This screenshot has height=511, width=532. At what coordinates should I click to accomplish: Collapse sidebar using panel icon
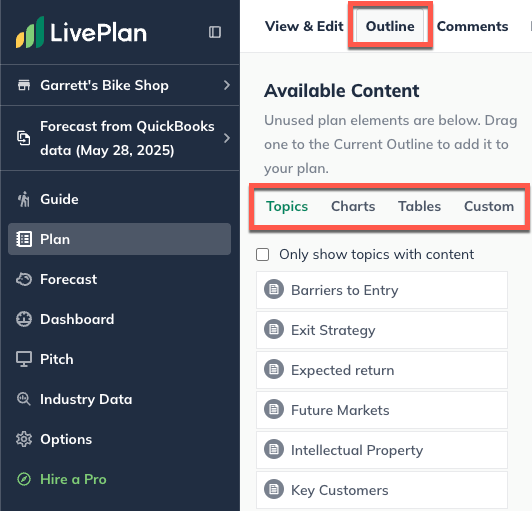pos(215,32)
